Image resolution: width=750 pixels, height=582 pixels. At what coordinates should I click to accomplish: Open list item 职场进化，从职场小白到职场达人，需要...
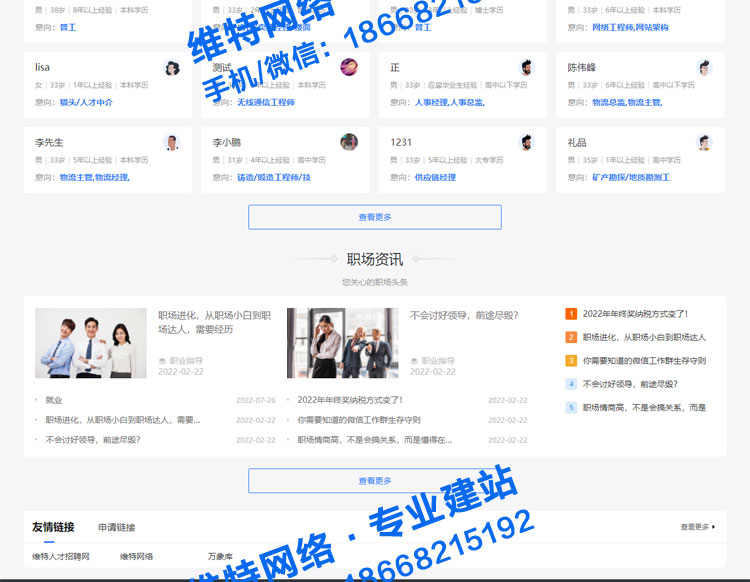point(123,420)
